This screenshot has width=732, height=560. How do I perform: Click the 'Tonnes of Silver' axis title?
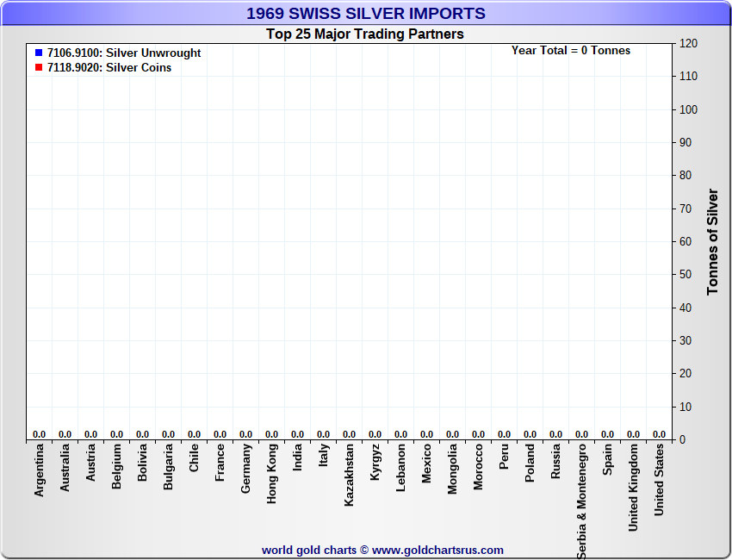(x=712, y=241)
